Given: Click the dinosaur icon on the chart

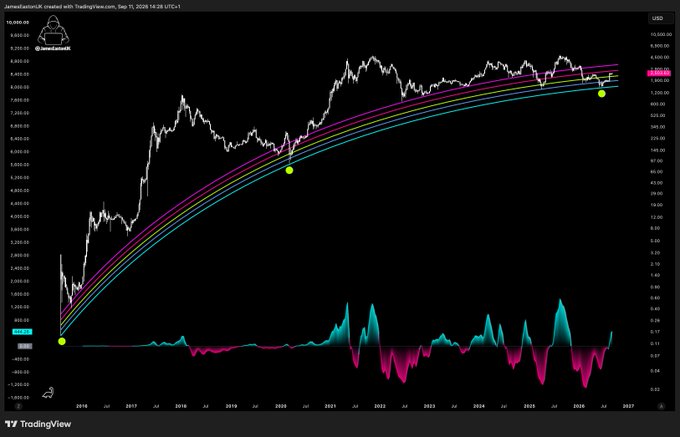Looking at the screenshot, I should [x=48, y=392].
